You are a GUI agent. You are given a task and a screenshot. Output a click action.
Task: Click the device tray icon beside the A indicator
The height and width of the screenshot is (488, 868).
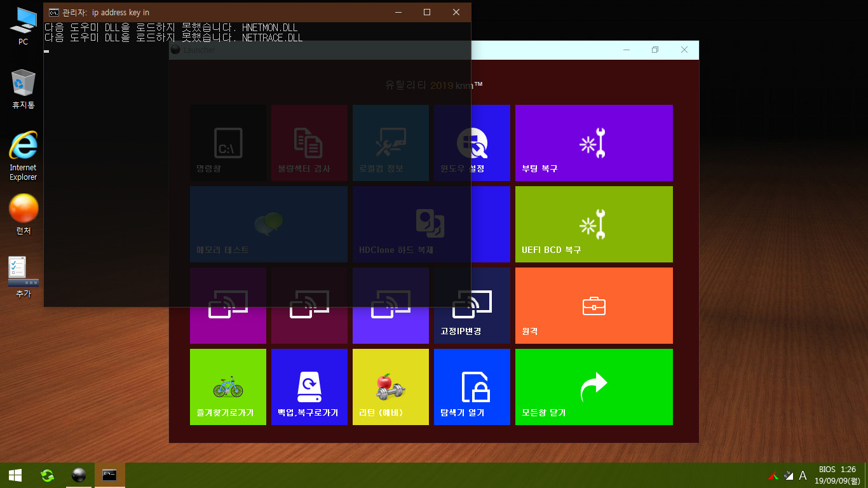coord(789,475)
